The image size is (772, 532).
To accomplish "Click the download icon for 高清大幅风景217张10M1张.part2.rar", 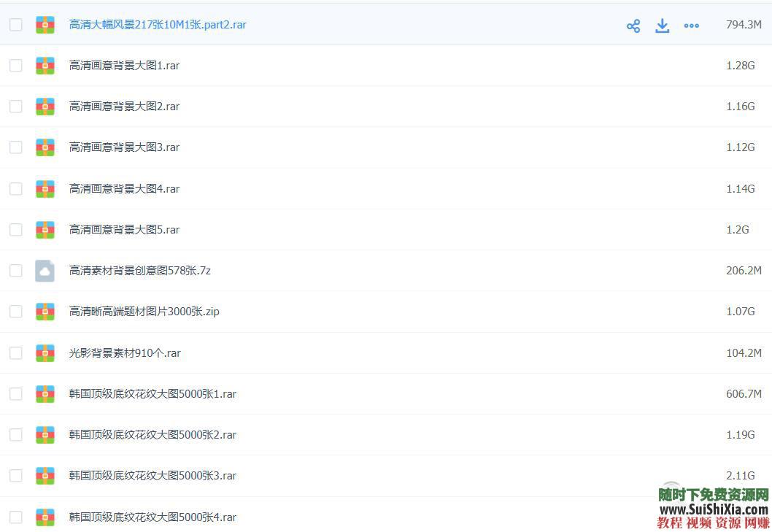I will [662, 26].
